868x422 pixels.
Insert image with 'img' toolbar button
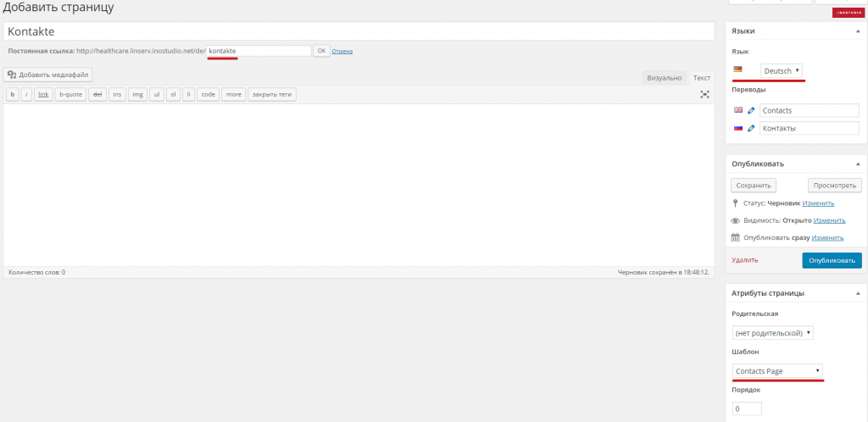137,94
